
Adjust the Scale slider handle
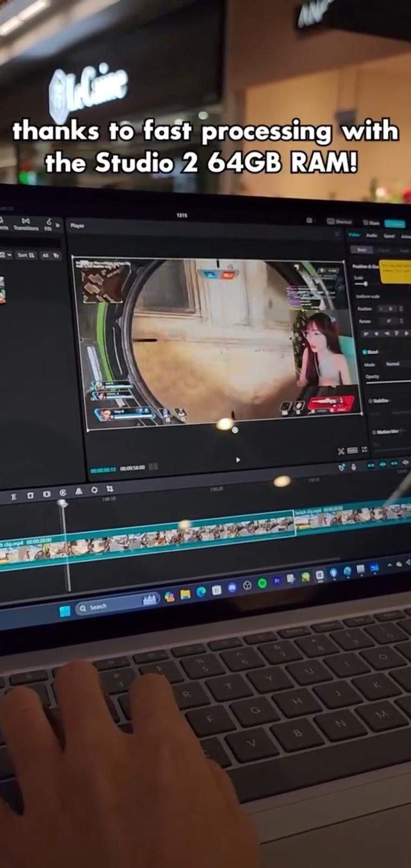coord(365,284)
